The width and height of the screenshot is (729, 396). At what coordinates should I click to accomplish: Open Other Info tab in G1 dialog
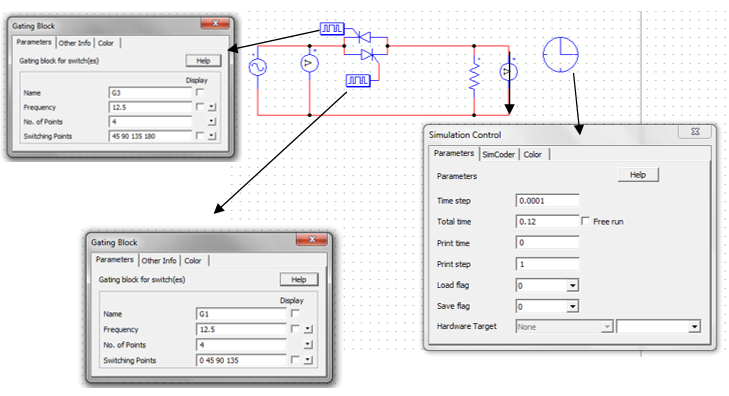pos(159,261)
